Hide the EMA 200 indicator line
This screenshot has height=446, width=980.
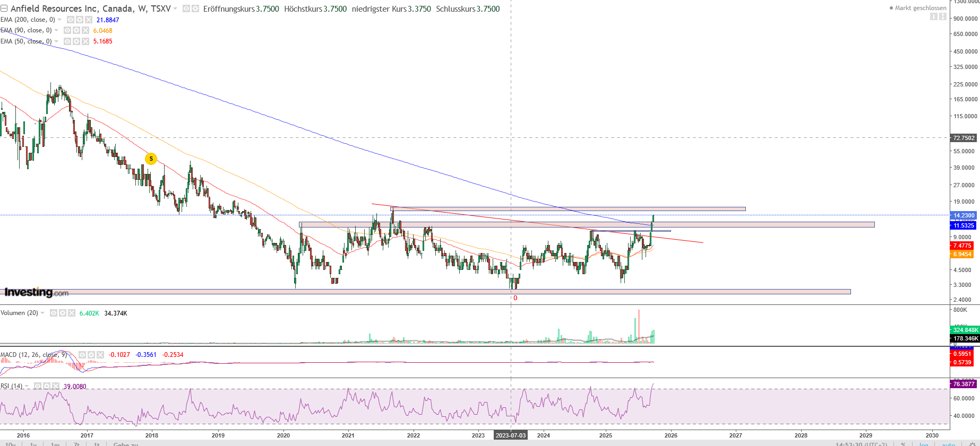(x=71, y=20)
